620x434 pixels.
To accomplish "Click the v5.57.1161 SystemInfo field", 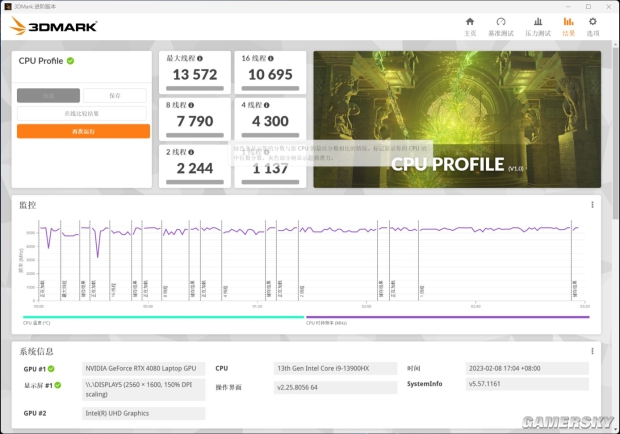I will 527,384.
